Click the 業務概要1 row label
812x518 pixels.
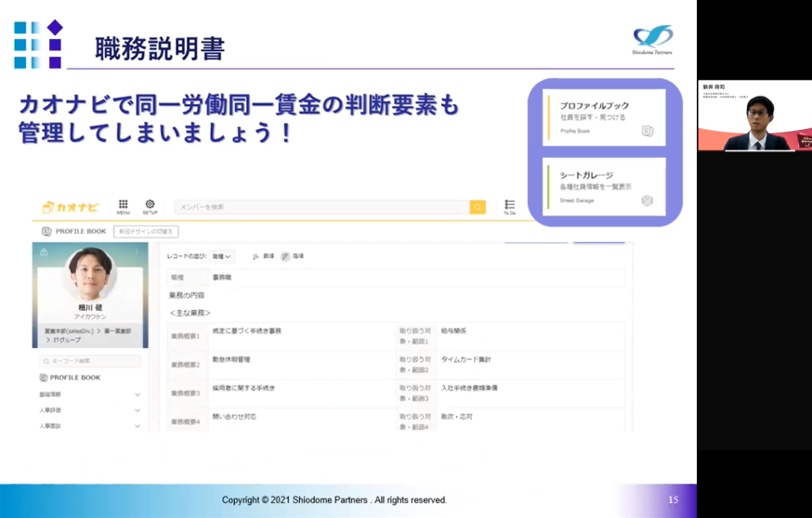tap(186, 336)
